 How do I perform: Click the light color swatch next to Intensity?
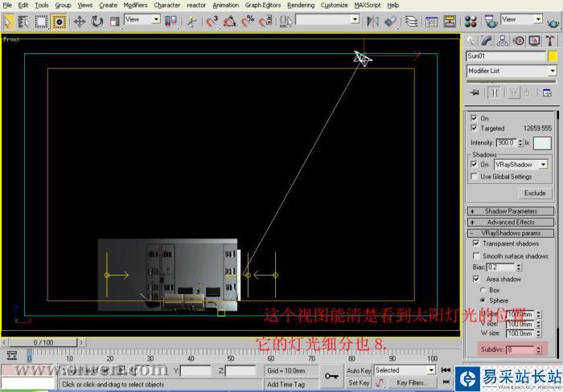click(x=542, y=143)
